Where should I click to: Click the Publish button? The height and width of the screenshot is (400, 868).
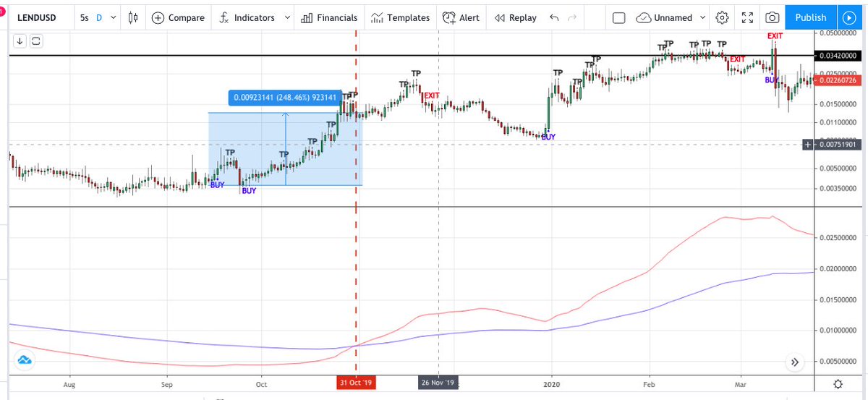click(810, 17)
